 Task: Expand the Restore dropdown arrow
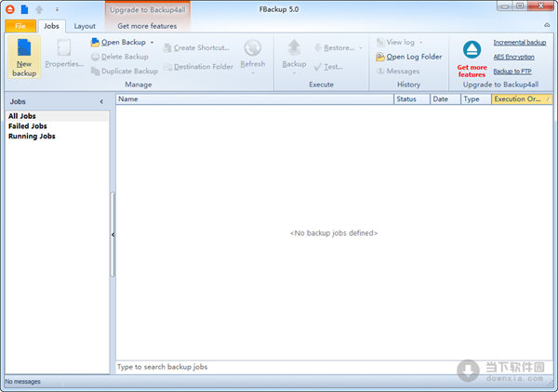(361, 47)
